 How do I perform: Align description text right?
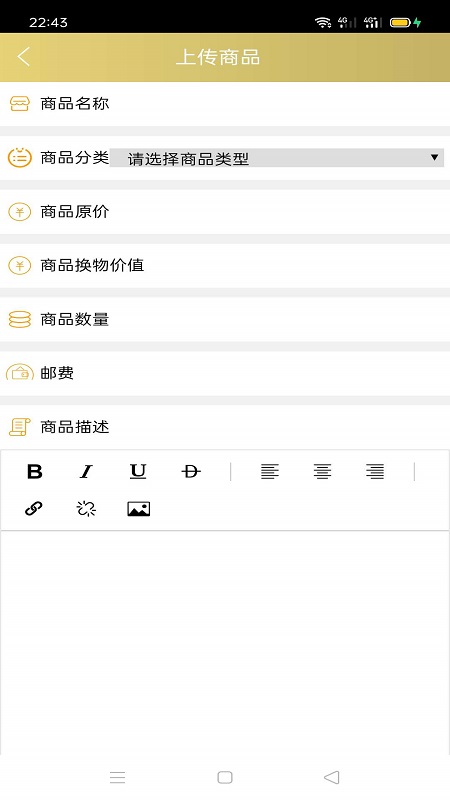[x=374, y=471]
